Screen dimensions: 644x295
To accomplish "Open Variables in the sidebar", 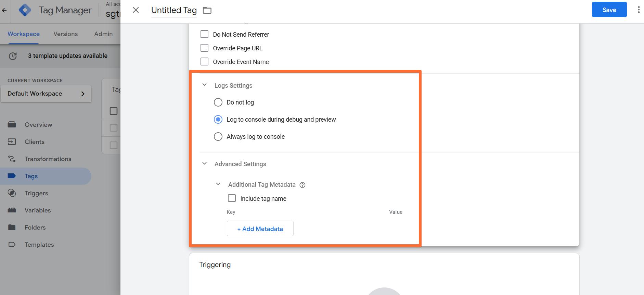I will 38,210.
